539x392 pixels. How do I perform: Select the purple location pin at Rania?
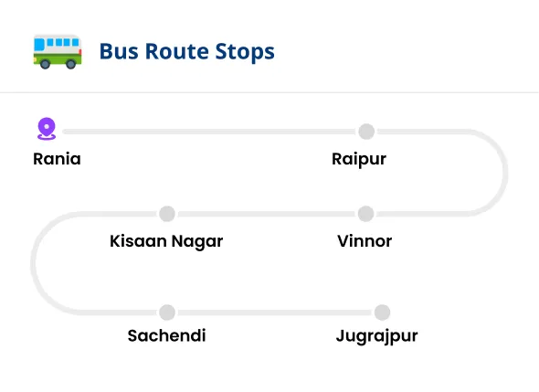[x=47, y=129]
